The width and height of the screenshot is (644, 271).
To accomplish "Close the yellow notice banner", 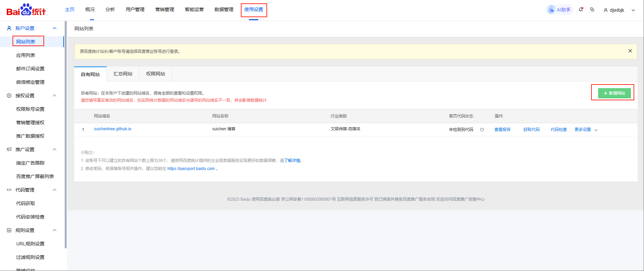I will pyautogui.click(x=630, y=51).
